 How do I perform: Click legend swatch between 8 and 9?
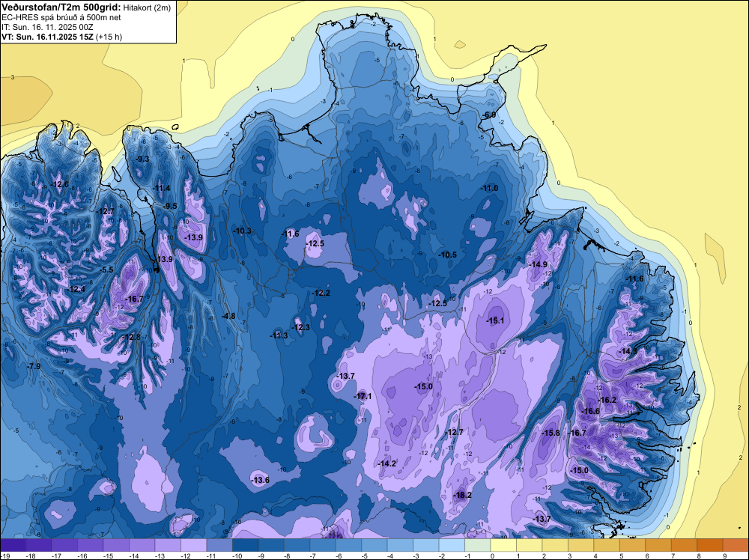coord(710,545)
